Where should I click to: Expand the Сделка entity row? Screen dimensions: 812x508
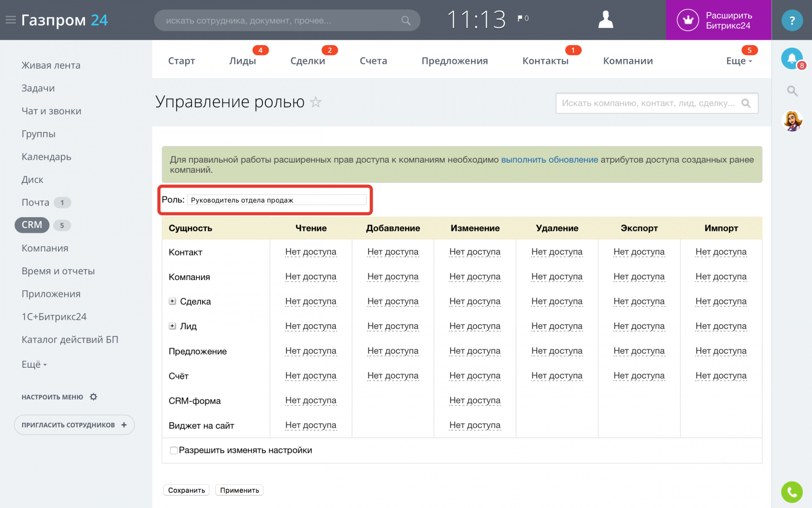(172, 301)
